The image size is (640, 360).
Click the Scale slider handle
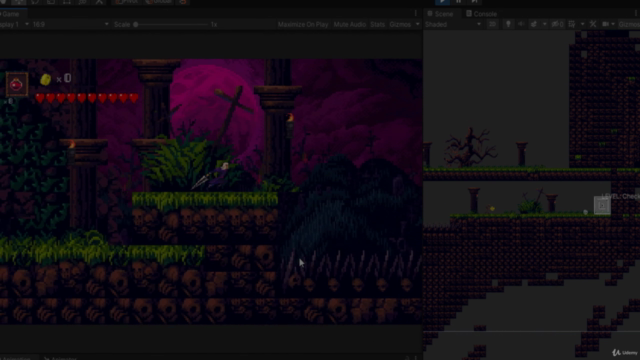coord(136,24)
